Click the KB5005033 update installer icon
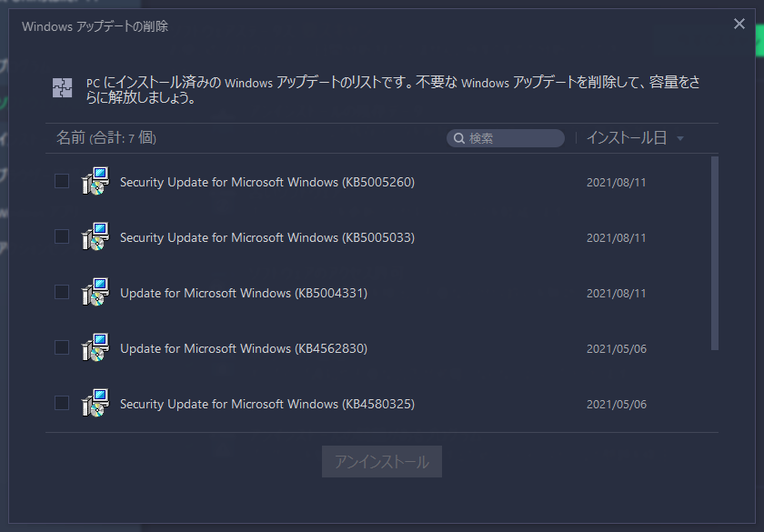Viewport: 764px width, 532px height. 95,237
